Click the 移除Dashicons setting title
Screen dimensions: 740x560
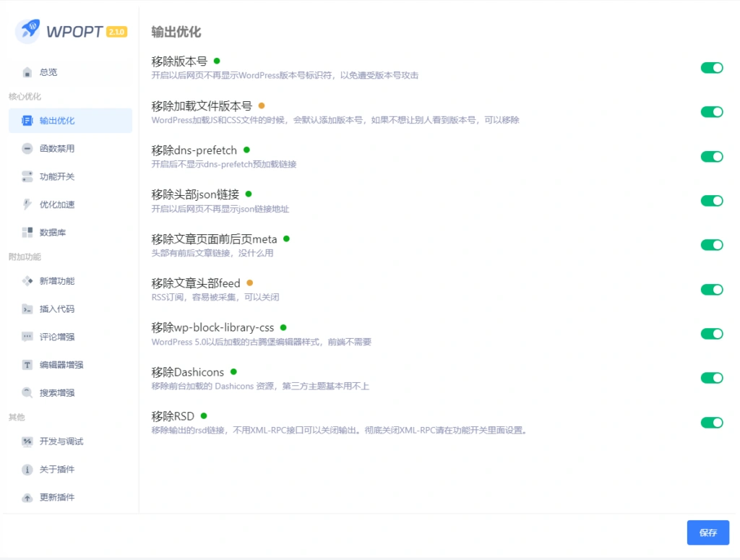[x=188, y=371]
